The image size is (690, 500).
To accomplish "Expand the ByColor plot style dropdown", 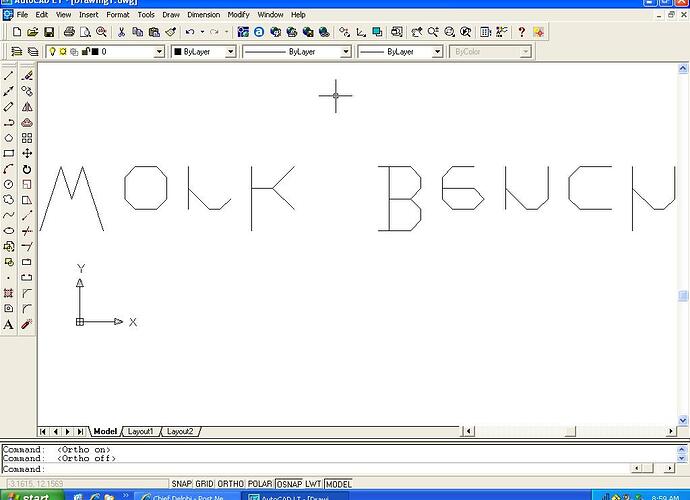I will [x=525, y=52].
